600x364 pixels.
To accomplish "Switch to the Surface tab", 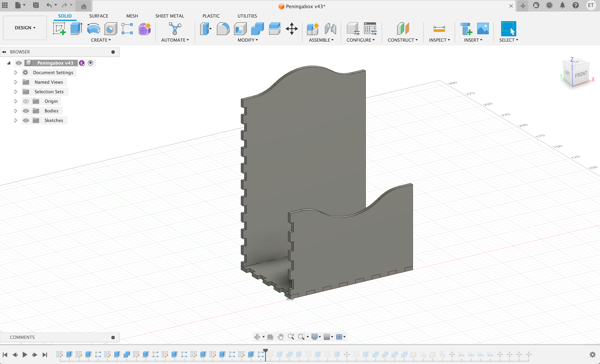I will [x=98, y=16].
